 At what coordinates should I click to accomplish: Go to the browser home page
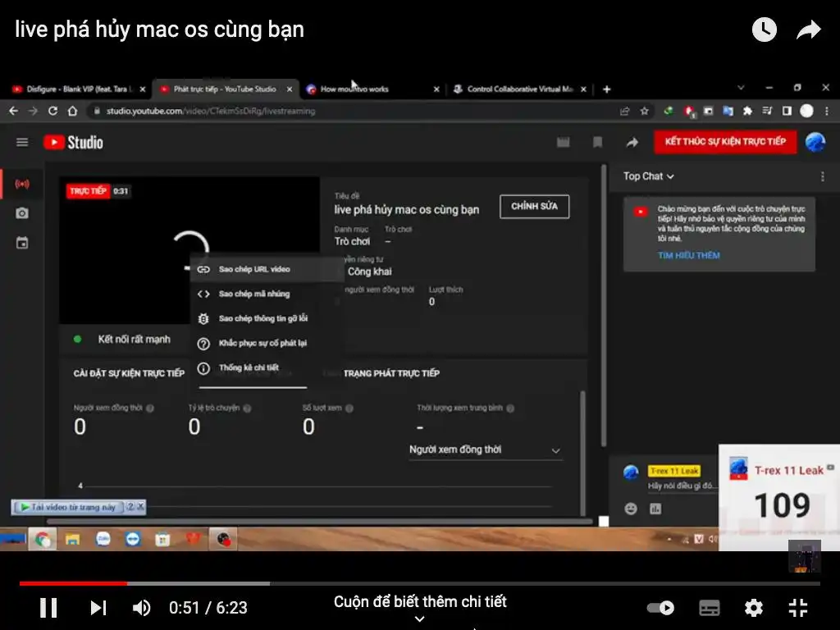point(72,111)
